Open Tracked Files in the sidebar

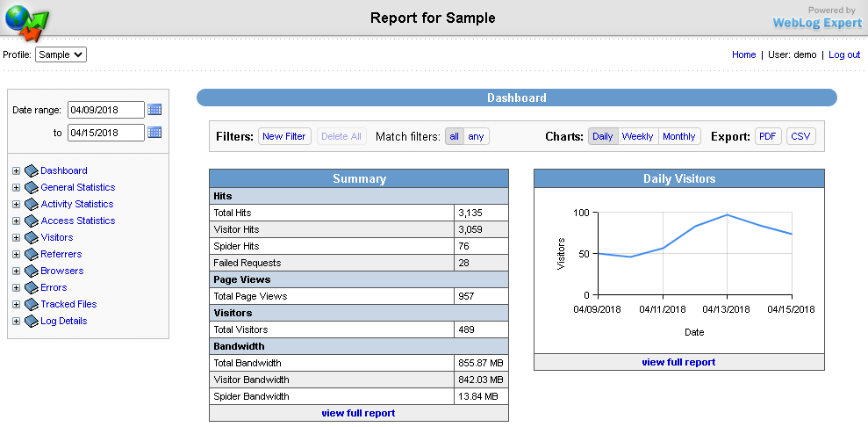[68, 305]
